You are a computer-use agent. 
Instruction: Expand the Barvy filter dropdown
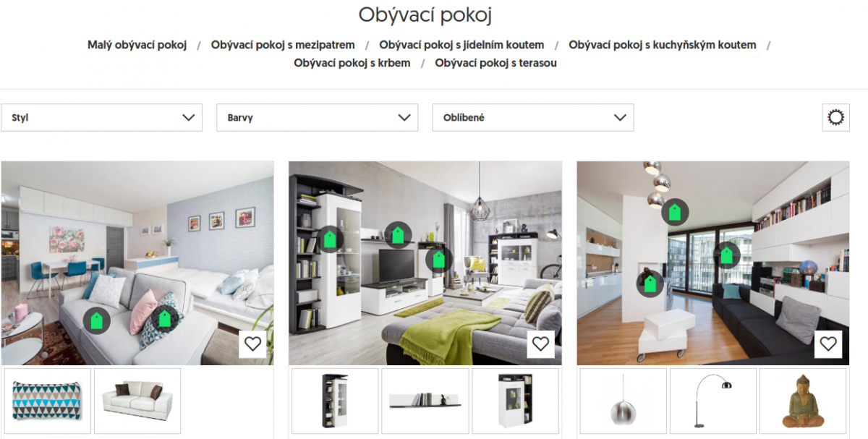317,117
